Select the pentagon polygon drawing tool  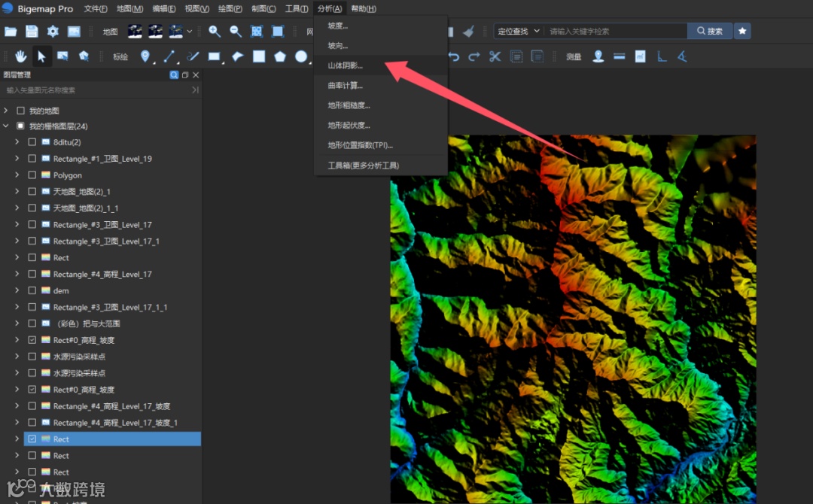[280, 56]
